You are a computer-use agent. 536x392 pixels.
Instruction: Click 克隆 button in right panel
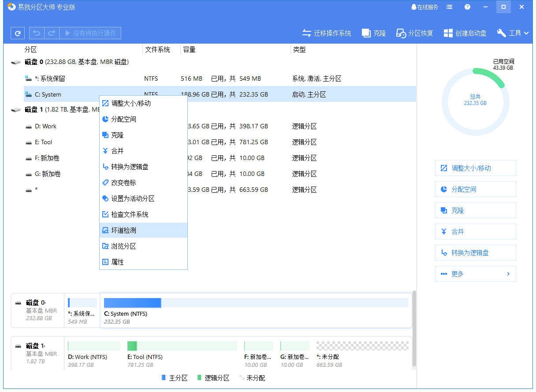[475, 210]
